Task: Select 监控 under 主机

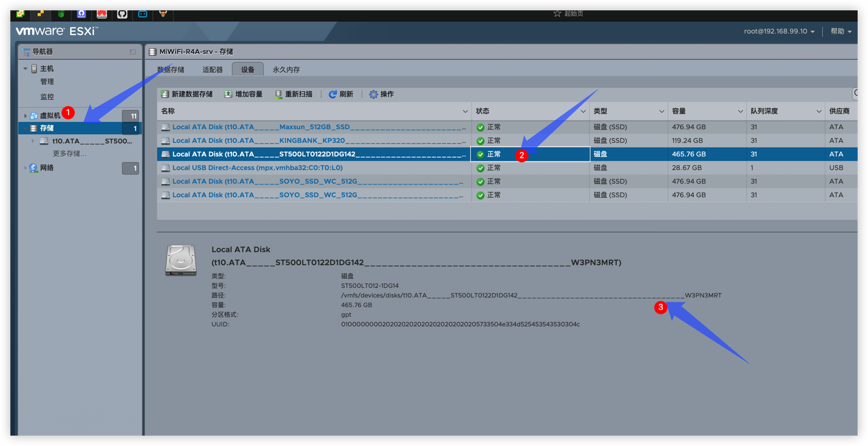Action: tap(47, 97)
